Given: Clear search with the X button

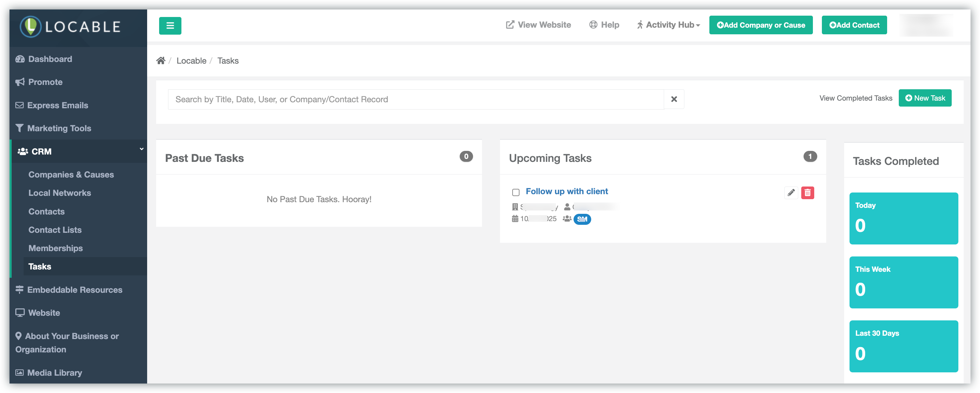Looking at the screenshot, I should [x=674, y=99].
